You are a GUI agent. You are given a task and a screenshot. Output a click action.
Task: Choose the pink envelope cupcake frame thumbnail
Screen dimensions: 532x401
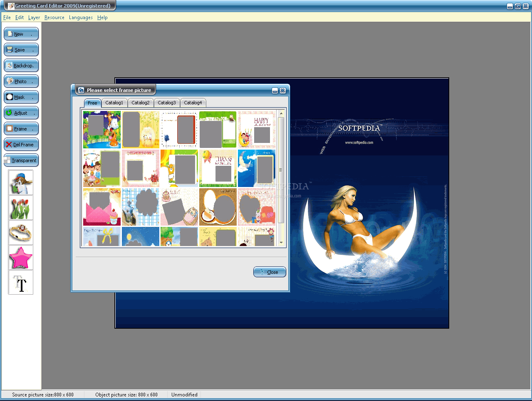pyautogui.click(x=102, y=207)
